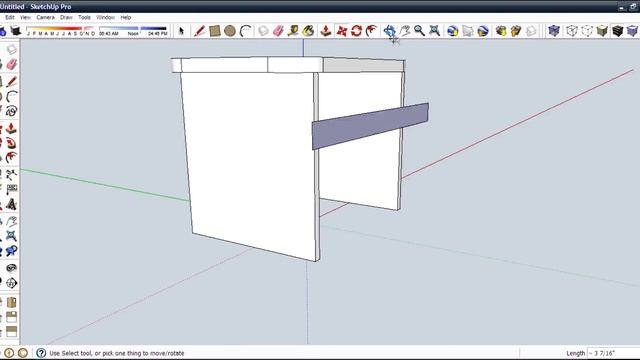Select the Pan tool in left toolbar

pyautogui.click(x=11, y=222)
